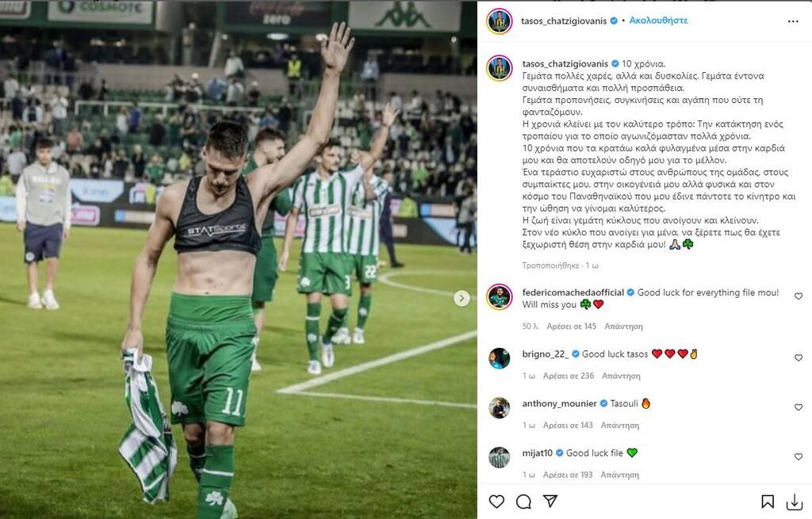This screenshot has height=519, width=812.
Task: Reply to brigno_22_ comment
Action: tap(621, 376)
